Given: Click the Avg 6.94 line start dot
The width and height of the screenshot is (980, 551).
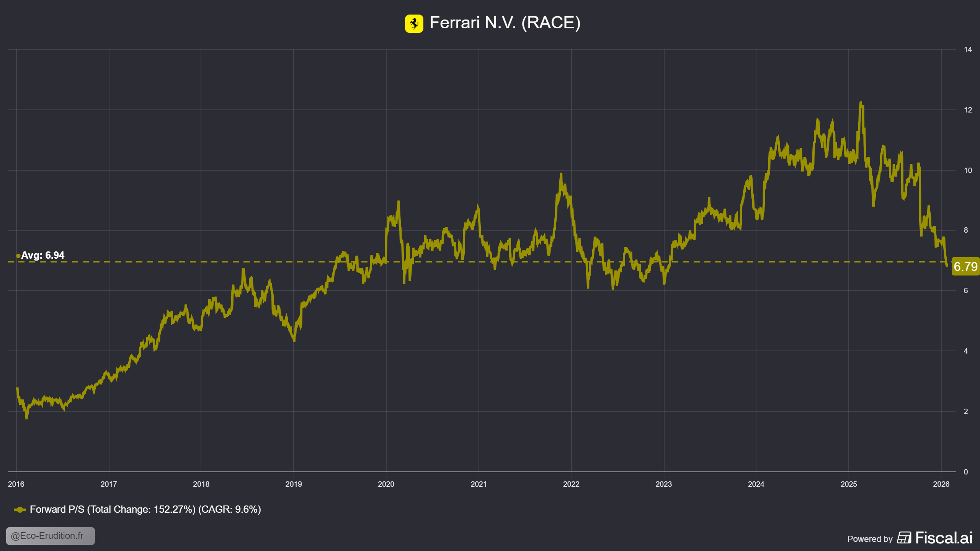Looking at the screenshot, I should (x=18, y=256).
